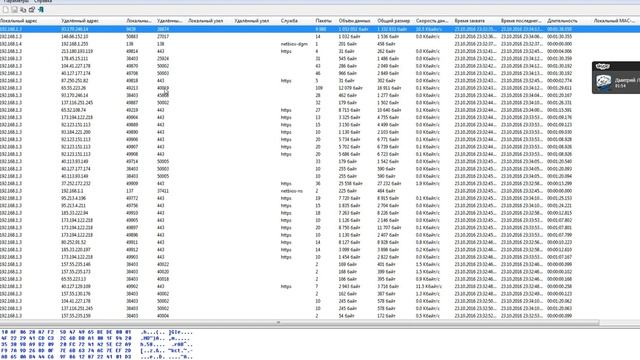This screenshot has height=360, width=640.
Task: Click the netbios-dgm service cell
Action: (294, 44)
